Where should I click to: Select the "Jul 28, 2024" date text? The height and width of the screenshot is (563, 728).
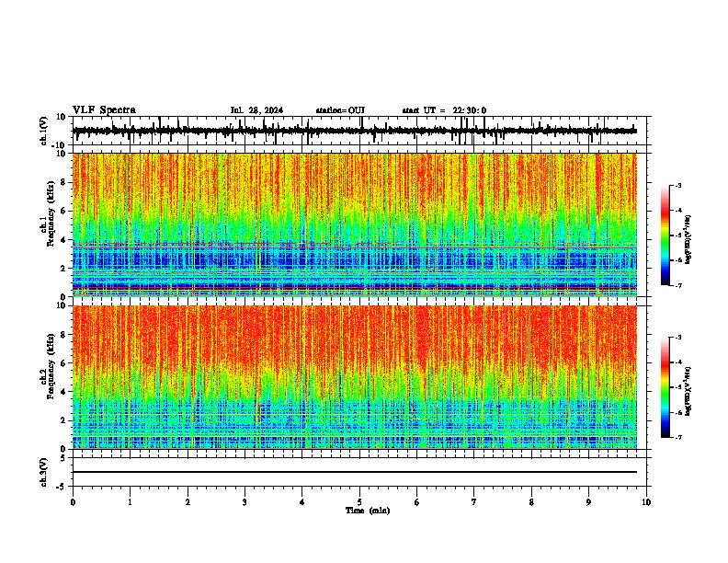(x=256, y=110)
